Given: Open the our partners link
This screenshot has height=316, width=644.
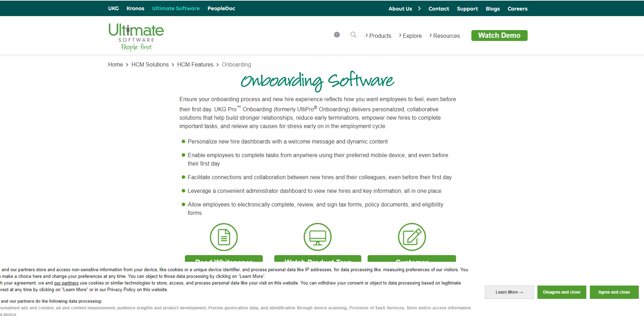Looking at the screenshot, I should (66, 283).
